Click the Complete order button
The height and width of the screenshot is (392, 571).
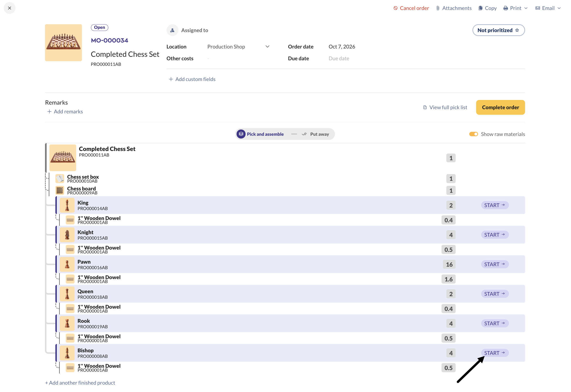[x=500, y=107]
